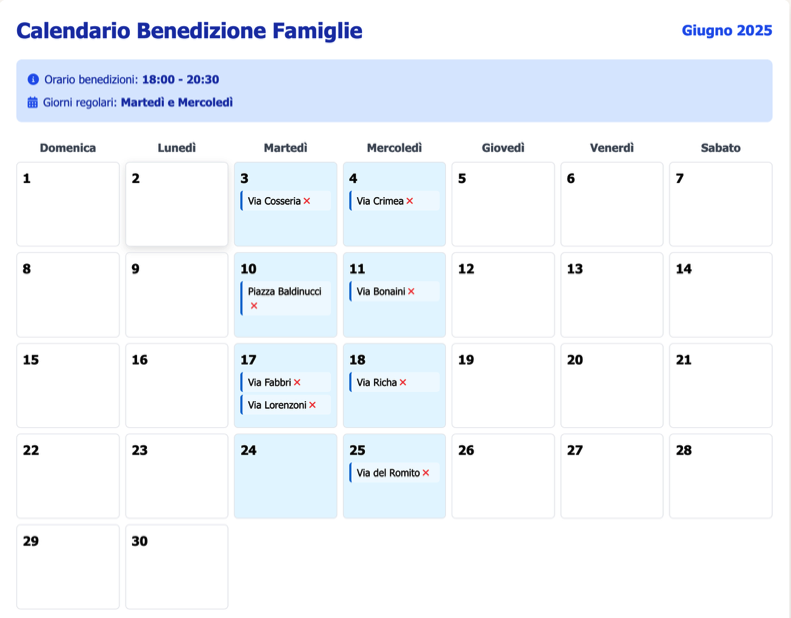Click the Via del Romito entry text
Image resolution: width=791 pixels, height=618 pixels.
point(388,473)
